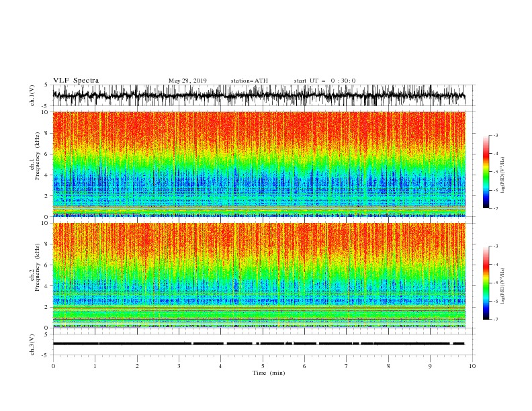The image size is (532, 411).
Task: Click the time axis tick label '10'
Action: coord(472,366)
